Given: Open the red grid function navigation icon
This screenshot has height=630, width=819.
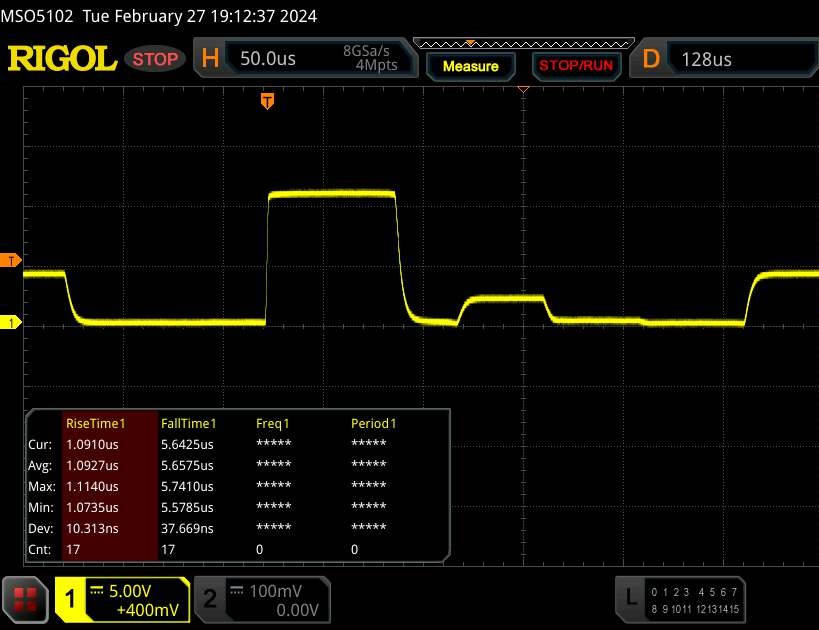Looking at the screenshot, I should 25,600.
